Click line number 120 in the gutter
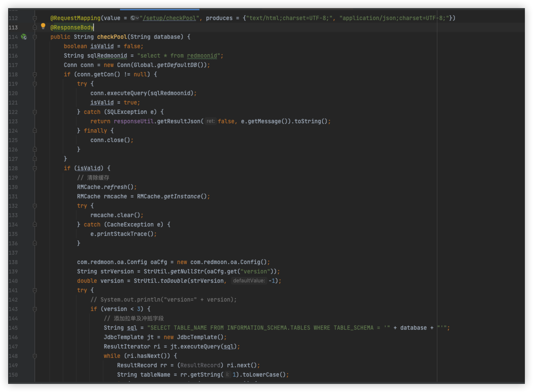Image resolution: width=533 pixels, height=392 pixels. 13,93
